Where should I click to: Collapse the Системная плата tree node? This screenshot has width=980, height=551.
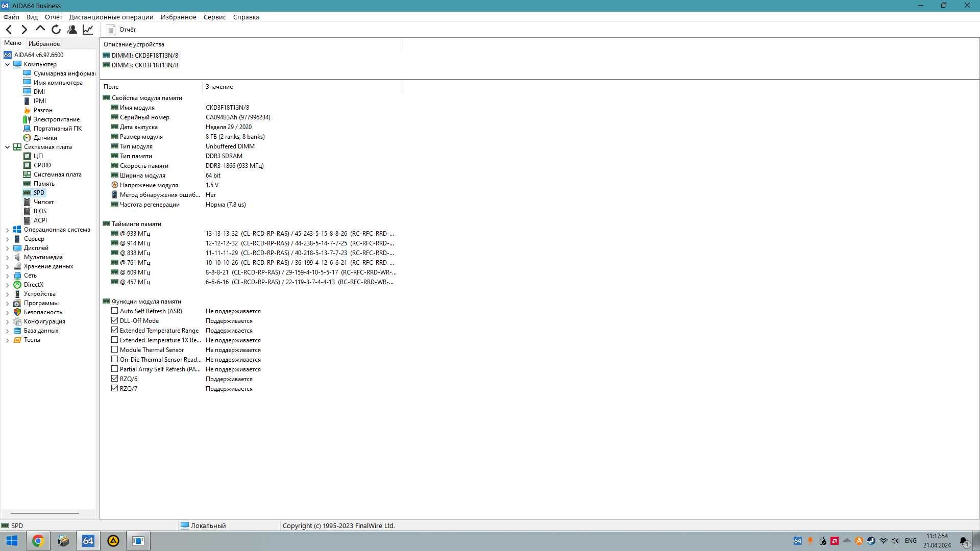(7, 147)
